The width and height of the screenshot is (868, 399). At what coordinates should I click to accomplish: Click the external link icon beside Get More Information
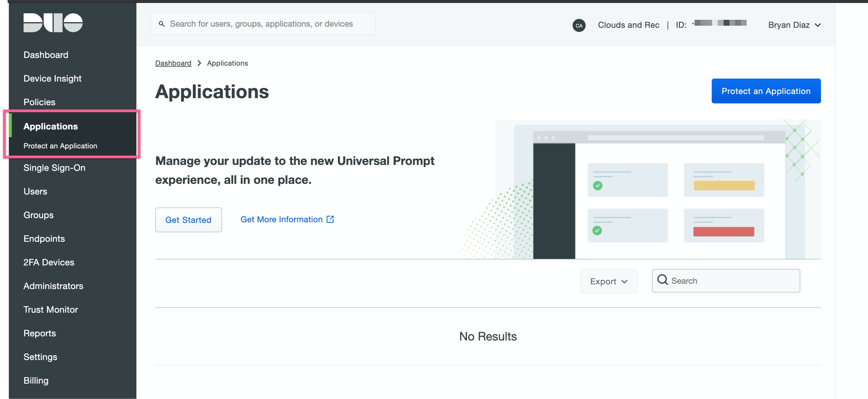pos(330,219)
